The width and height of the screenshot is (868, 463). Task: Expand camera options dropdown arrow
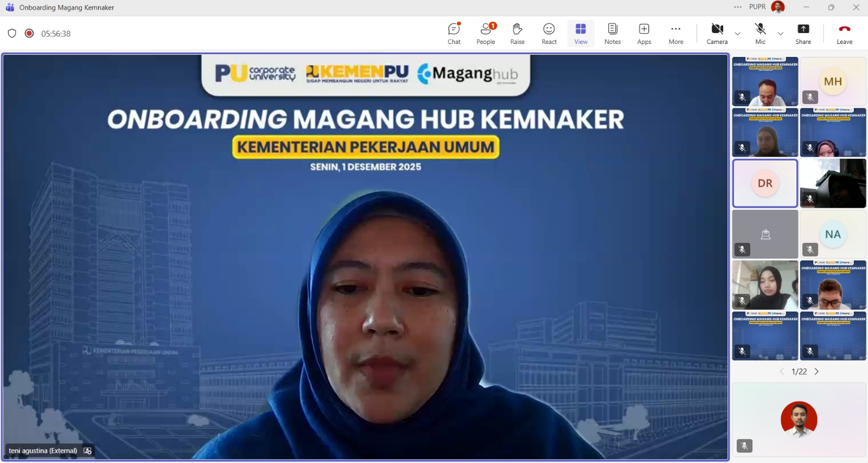coord(738,34)
